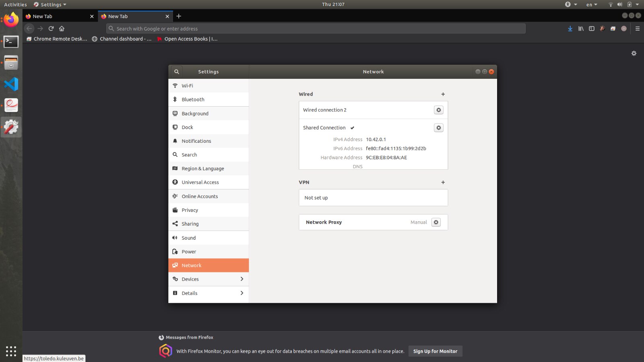Toggle Firefox sidebar view icon
This screenshot has height=362, width=644.
tap(592, 29)
